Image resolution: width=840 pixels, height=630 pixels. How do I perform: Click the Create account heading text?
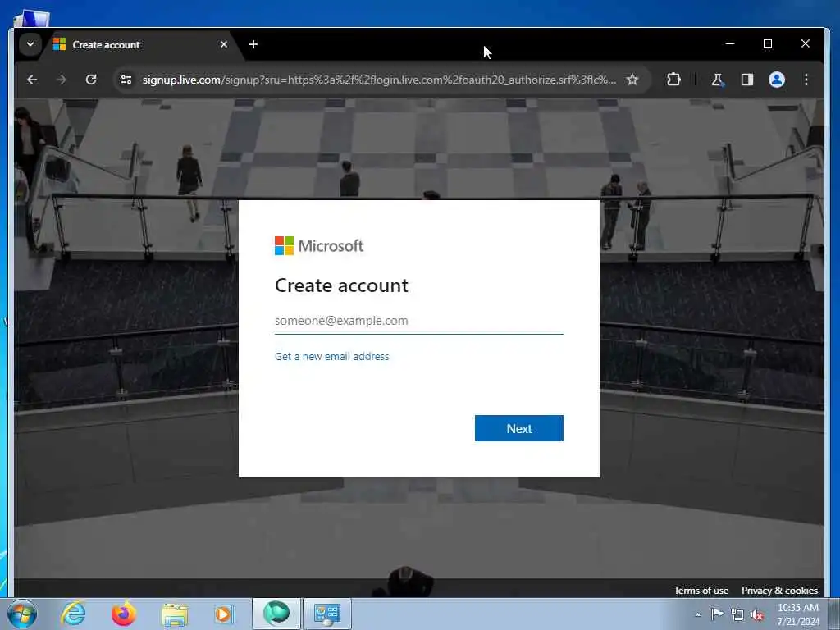tap(341, 285)
